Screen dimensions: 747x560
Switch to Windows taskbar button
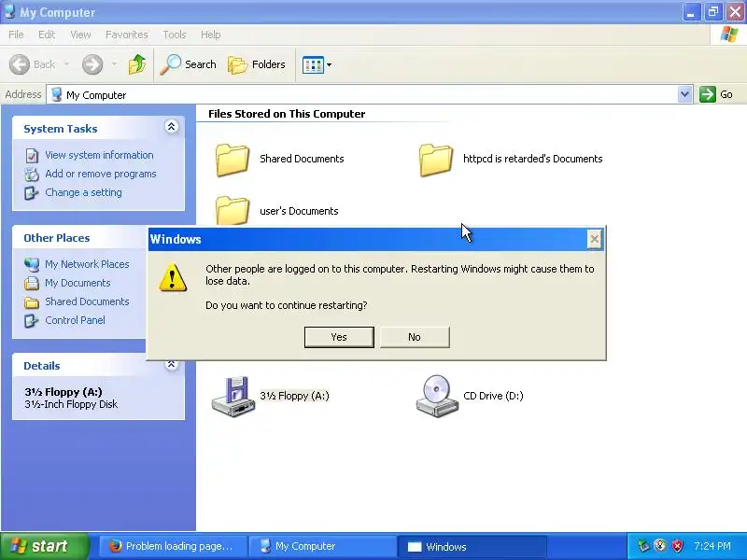[472, 546]
